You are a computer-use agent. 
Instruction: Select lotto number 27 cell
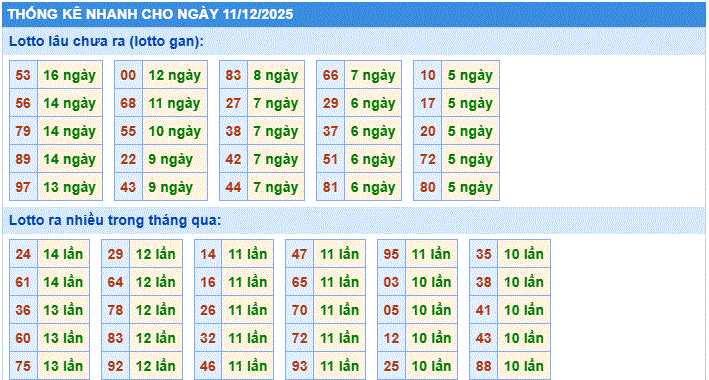(x=233, y=103)
